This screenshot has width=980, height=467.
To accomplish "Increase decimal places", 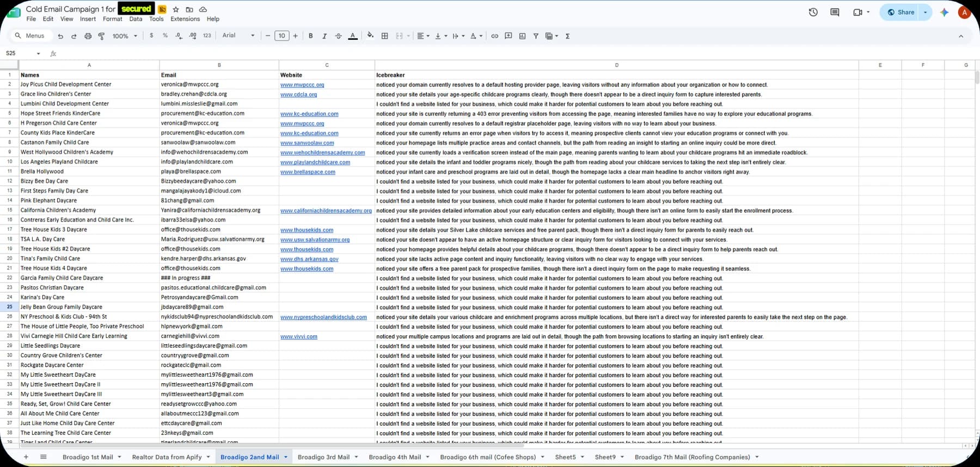I will tap(193, 35).
